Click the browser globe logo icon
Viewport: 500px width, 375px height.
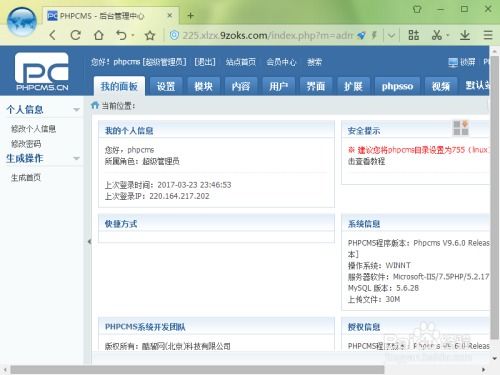22,21
